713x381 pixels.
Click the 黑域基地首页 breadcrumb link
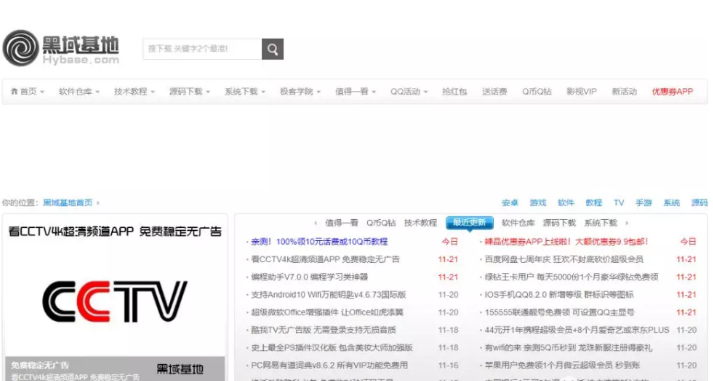pyautogui.click(x=67, y=202)
